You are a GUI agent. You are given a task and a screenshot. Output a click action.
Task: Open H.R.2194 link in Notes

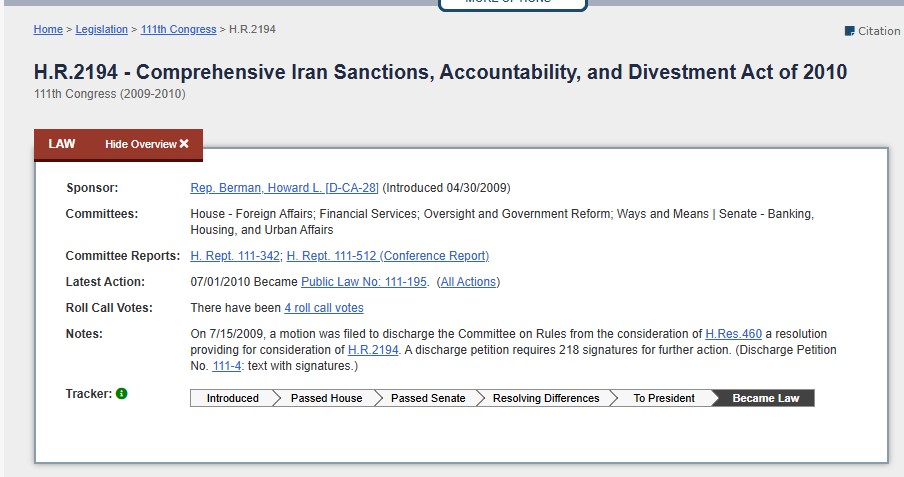(x=373, y=350)
